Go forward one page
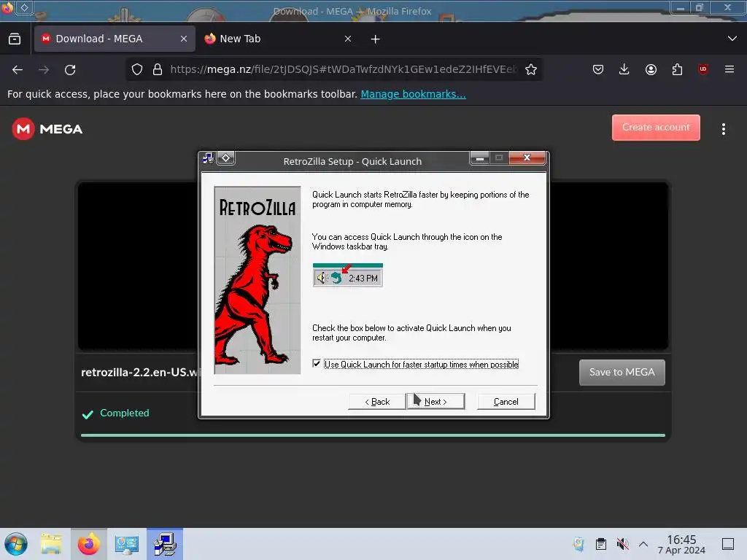The width and height of the screenshot is (747, 560). (44, 70)
